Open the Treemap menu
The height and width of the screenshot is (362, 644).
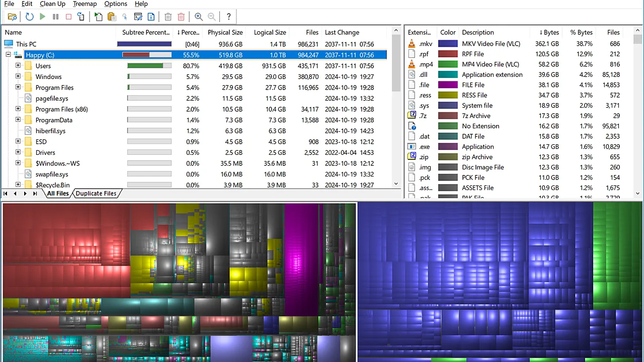pyautogui.click(x=85, y=4)
